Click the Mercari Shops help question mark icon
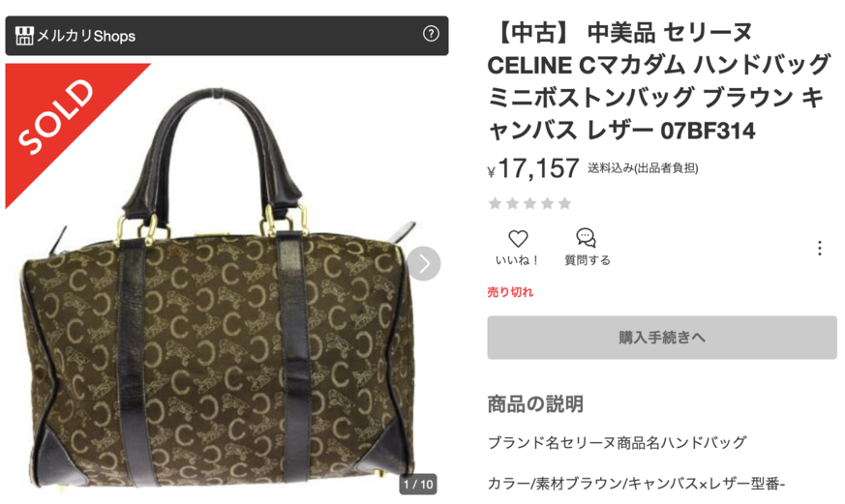The image size is (845, 504). tap(431, 34)
